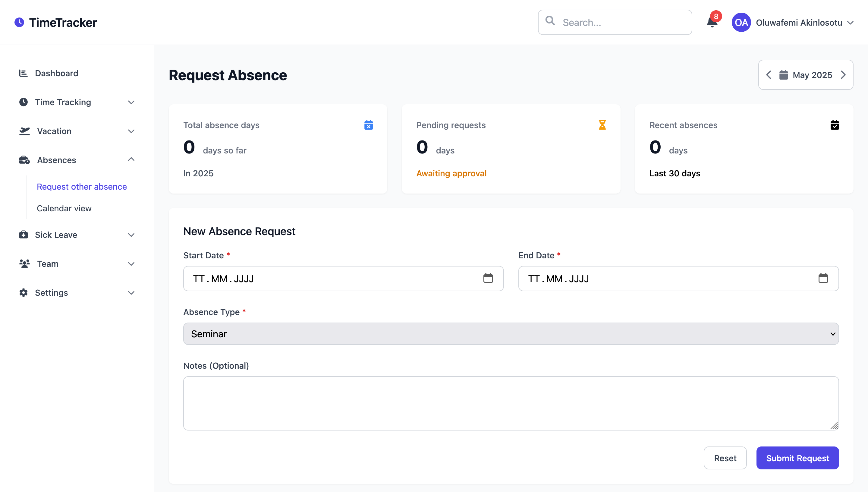Click the Notes textarea resize handle

pyautogui.click(x=834, y=425)
